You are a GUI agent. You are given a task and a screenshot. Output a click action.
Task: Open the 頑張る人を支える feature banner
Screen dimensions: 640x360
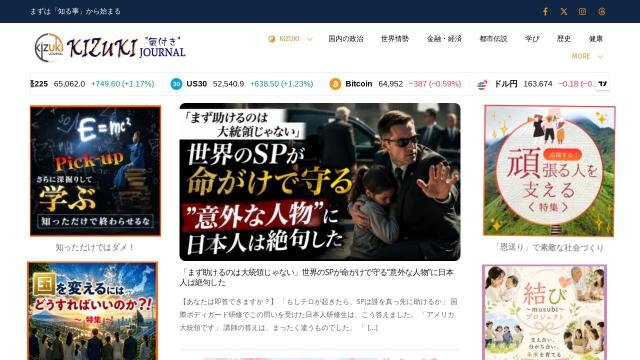[549, 171]
